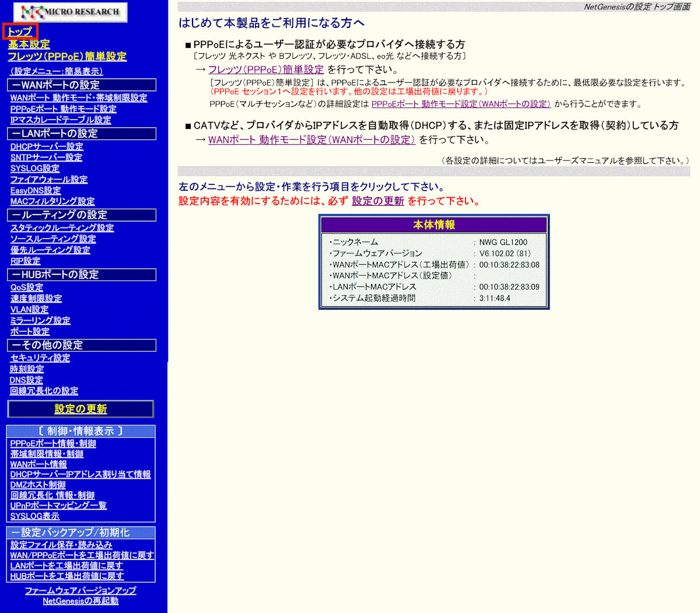Open the 基本設定 sidebar link
Image resolution: width=700 pixels, height=613 pixels.
coord(29,44)
